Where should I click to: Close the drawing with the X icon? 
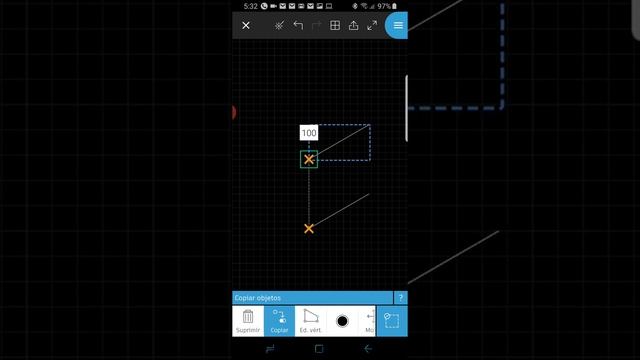click(x=246, y=25)
